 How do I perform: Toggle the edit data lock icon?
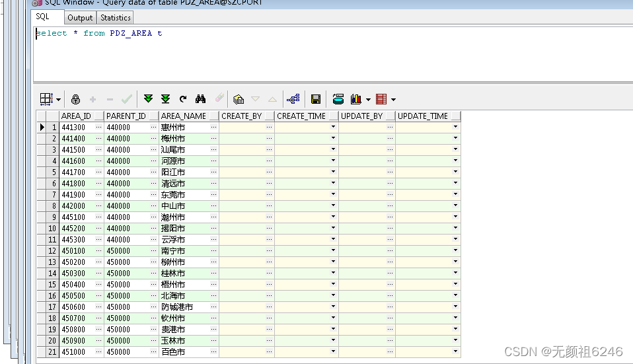[x=75, y=99]
